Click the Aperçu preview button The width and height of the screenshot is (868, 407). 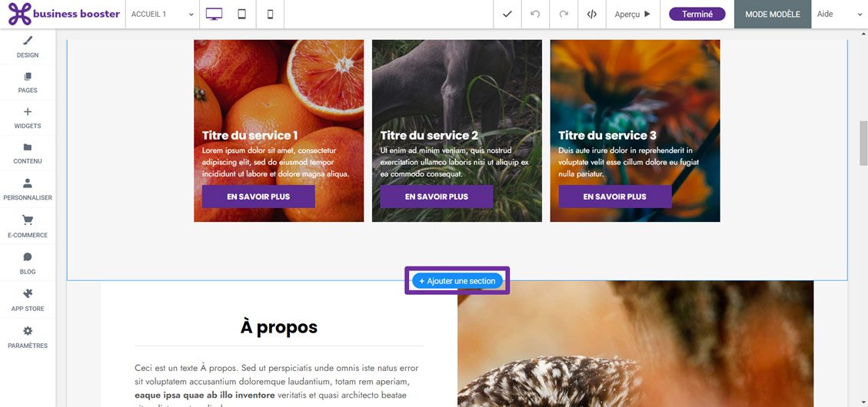pyautogui.click(x=633, y=14)
